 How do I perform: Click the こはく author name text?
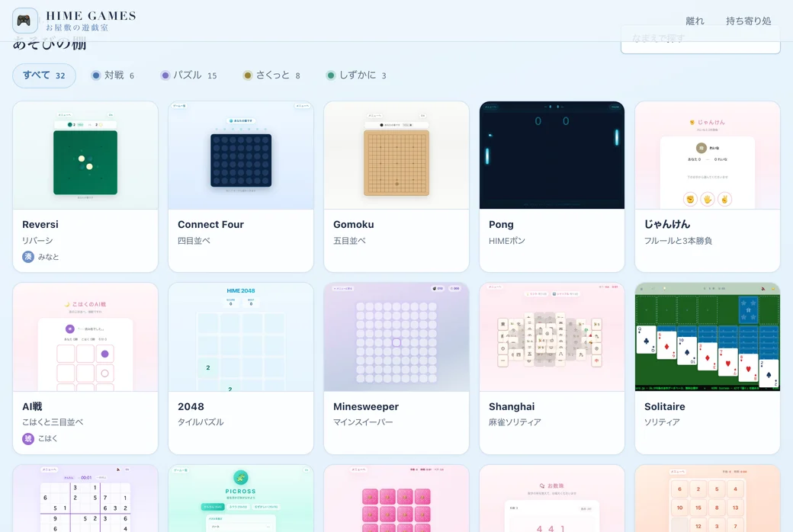(x=47, y=438)
